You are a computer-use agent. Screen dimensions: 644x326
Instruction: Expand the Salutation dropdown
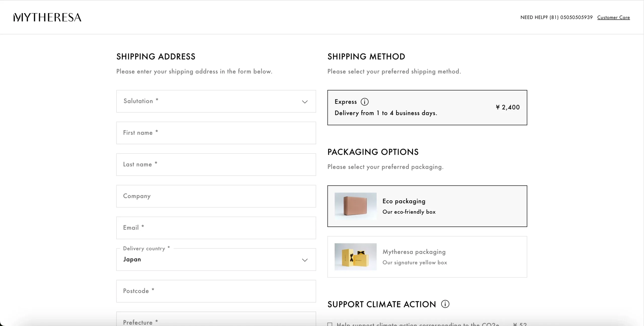click(x=216, y=101)
